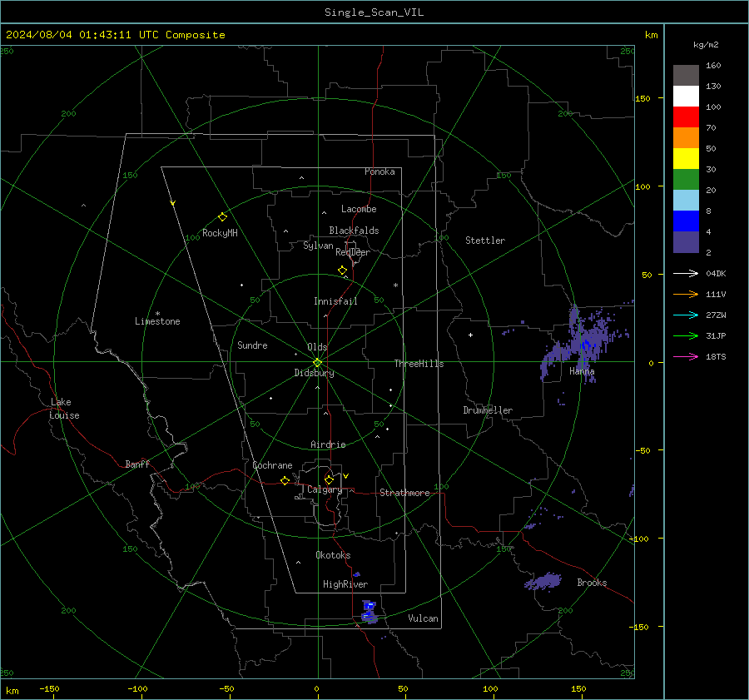This screenshot has width=749, height=700.
Task: Click the Ponoka town label
Action: pyautogui.click(x=379, y=171)
